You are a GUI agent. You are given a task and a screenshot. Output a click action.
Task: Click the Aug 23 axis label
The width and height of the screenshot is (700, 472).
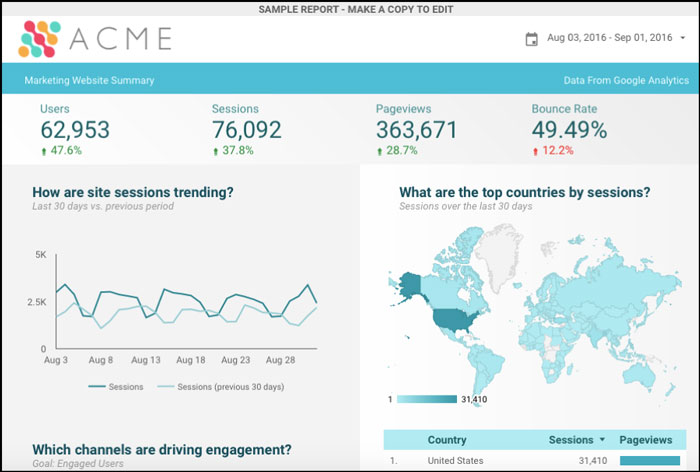pos(236,360)
